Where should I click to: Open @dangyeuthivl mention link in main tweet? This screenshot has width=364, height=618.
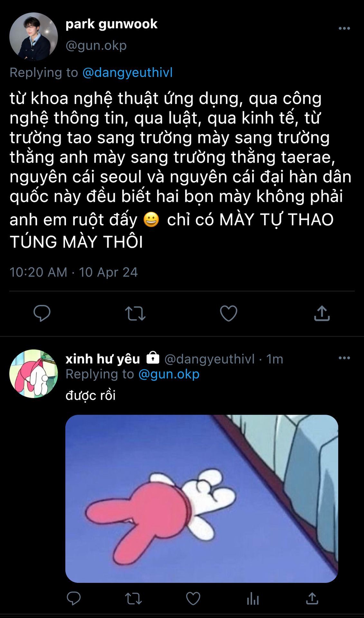pyautogui.click(x=127, y=72)
